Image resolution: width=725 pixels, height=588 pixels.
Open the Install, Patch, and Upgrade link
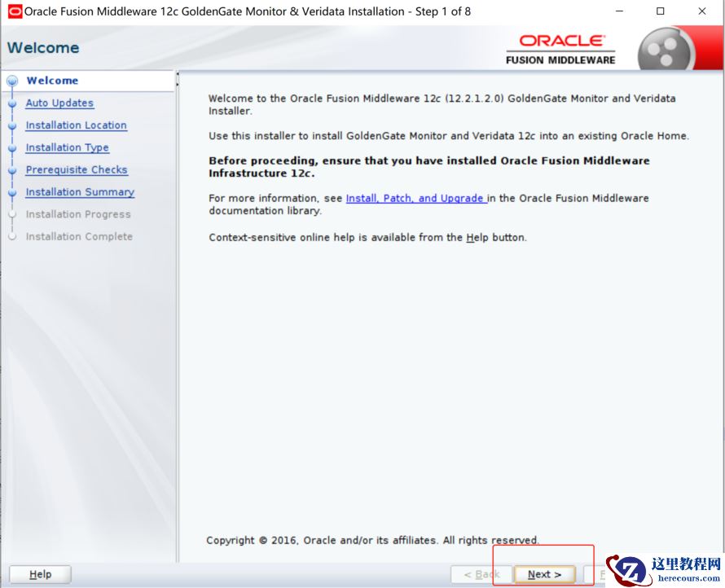tap(416, 199)
